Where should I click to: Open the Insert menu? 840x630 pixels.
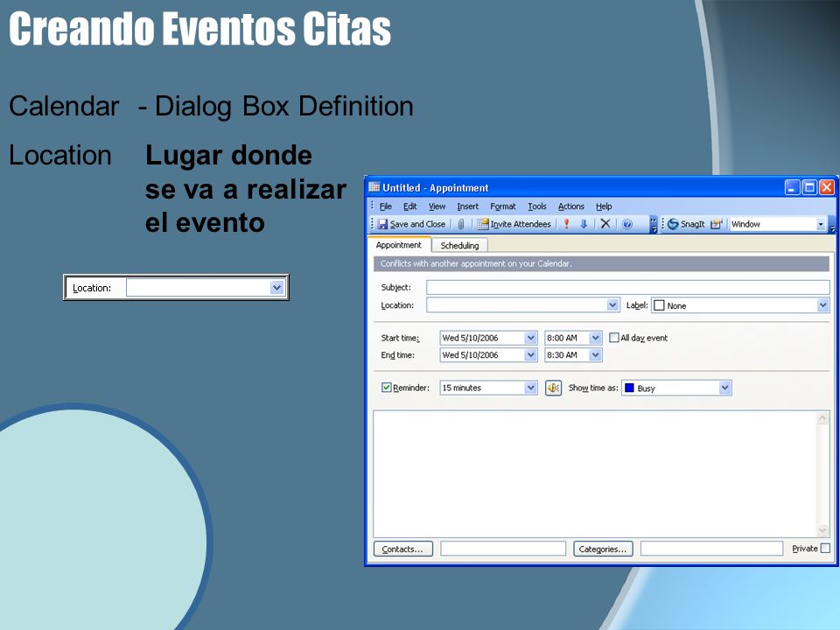[467, 206]
